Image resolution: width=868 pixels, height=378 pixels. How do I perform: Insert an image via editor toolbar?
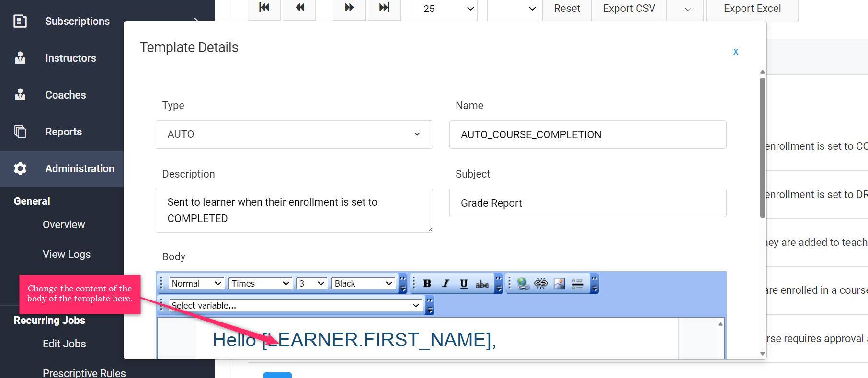pyautogui.click(x=559, y=284)
